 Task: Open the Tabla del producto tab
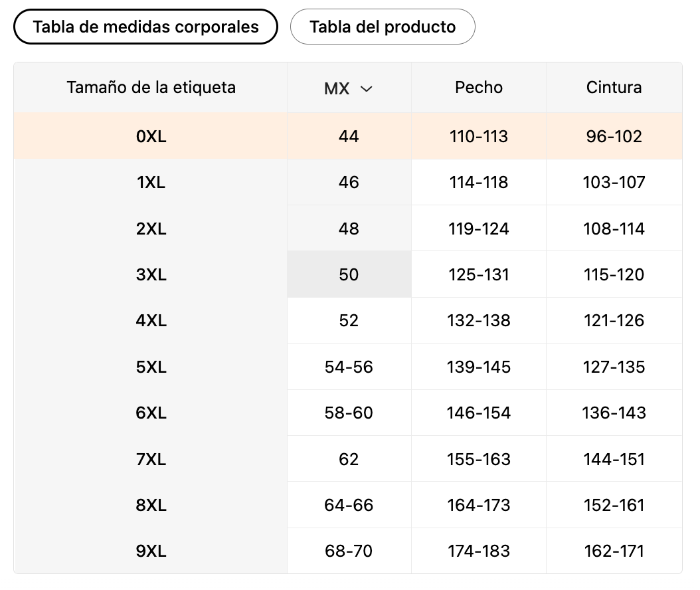[x=383, y=27]
